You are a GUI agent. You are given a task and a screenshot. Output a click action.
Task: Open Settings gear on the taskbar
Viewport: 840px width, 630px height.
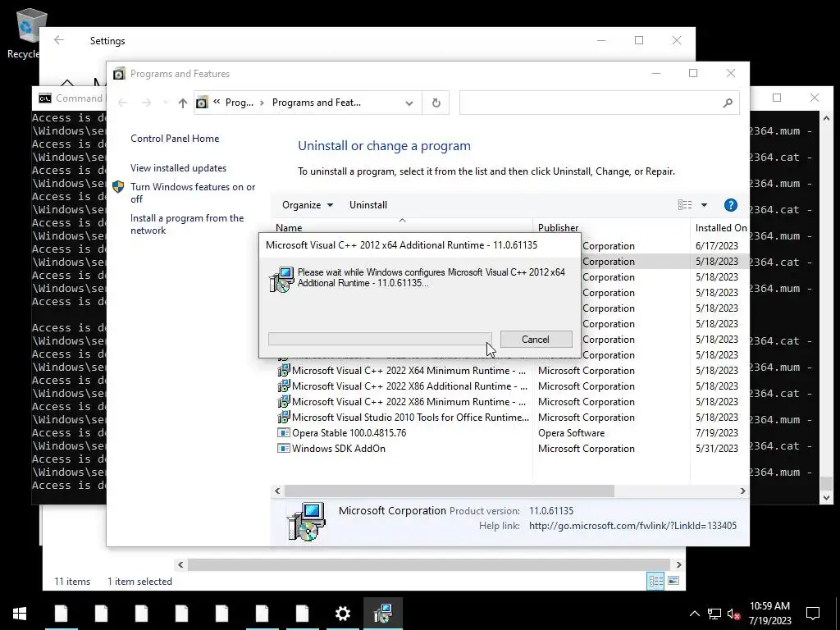click(342, 614)
